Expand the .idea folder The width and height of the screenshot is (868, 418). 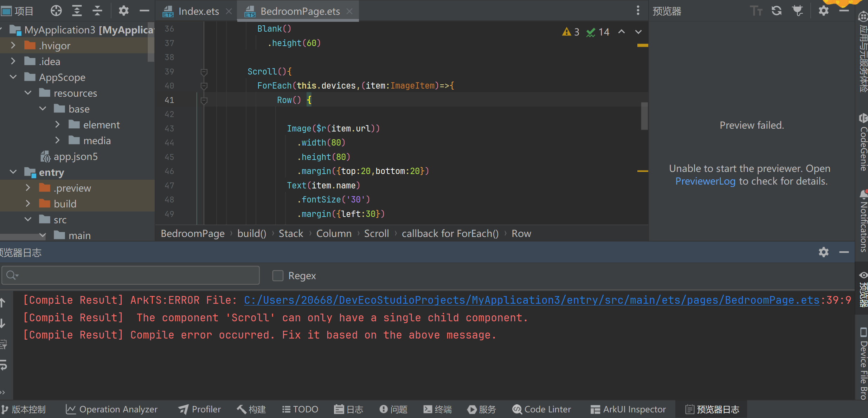click(x=13, y=61)
